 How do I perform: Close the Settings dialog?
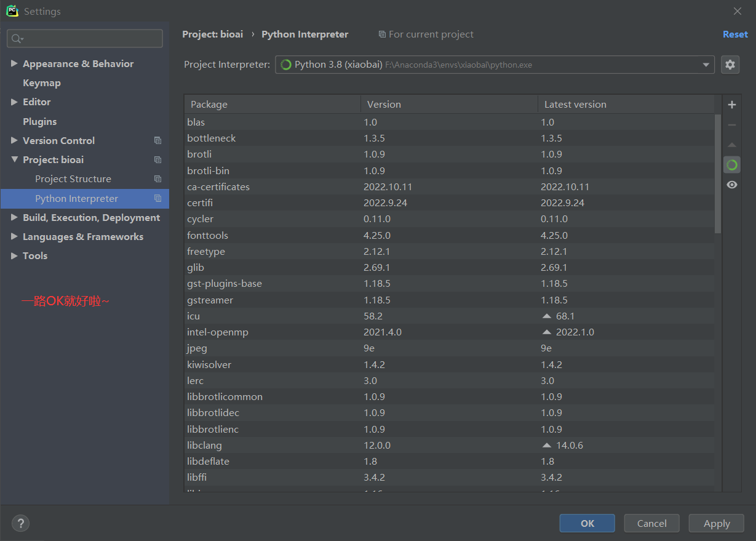pos(738,11)
